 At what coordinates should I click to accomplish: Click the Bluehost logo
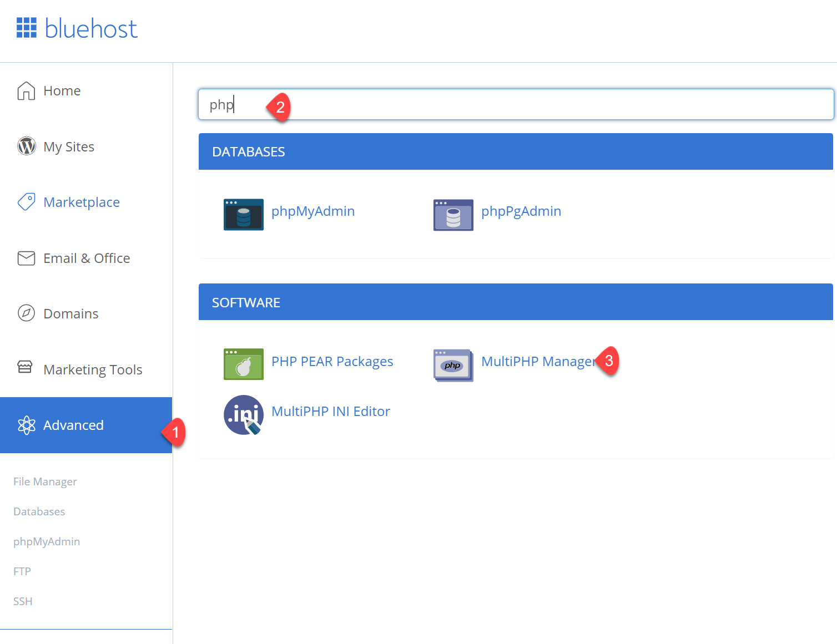(77, 28)
